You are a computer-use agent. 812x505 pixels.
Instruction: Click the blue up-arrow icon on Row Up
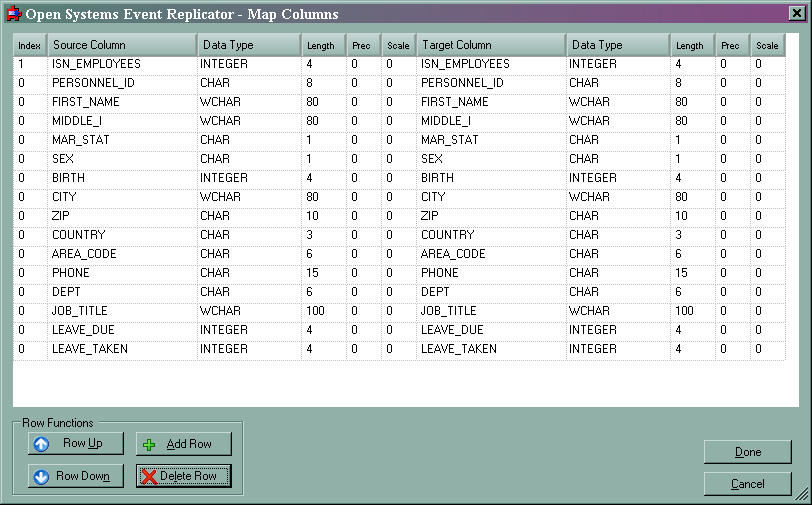(x=41, y=444)
